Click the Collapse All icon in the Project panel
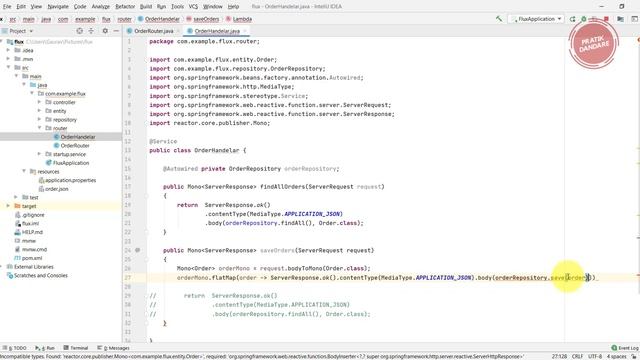 91,31
